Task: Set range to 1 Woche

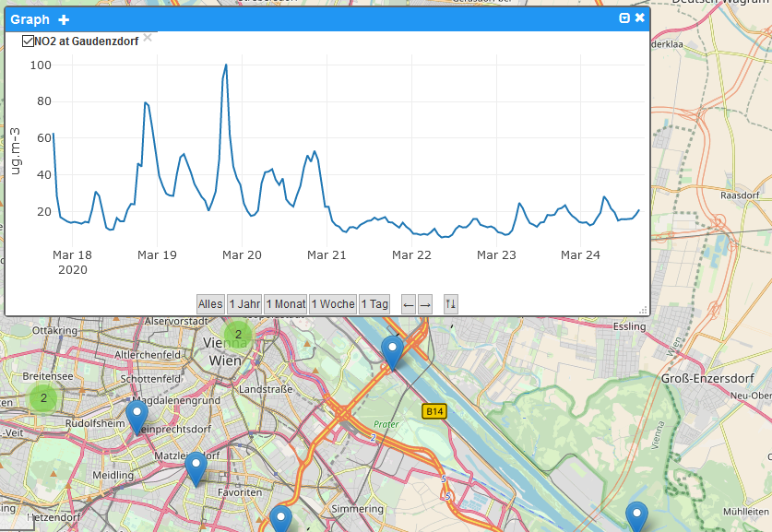Action: click(333, 304)
